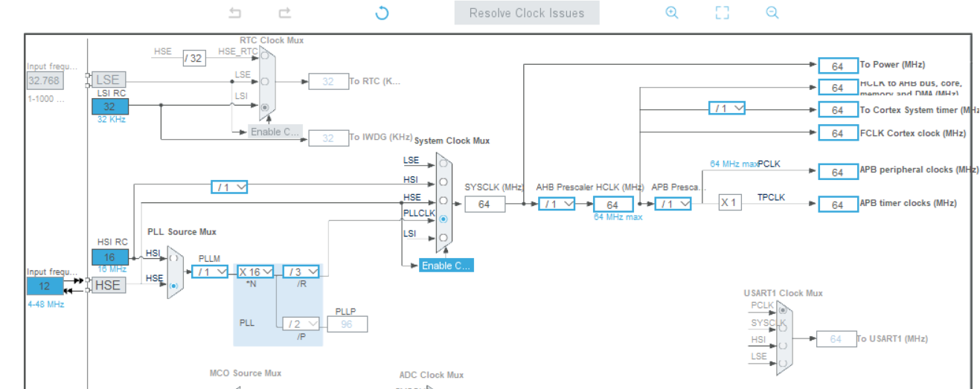Screen dimensions: 980x389
Task: Click the Resolve Clock Issues button
Action: tap(527, 13)
